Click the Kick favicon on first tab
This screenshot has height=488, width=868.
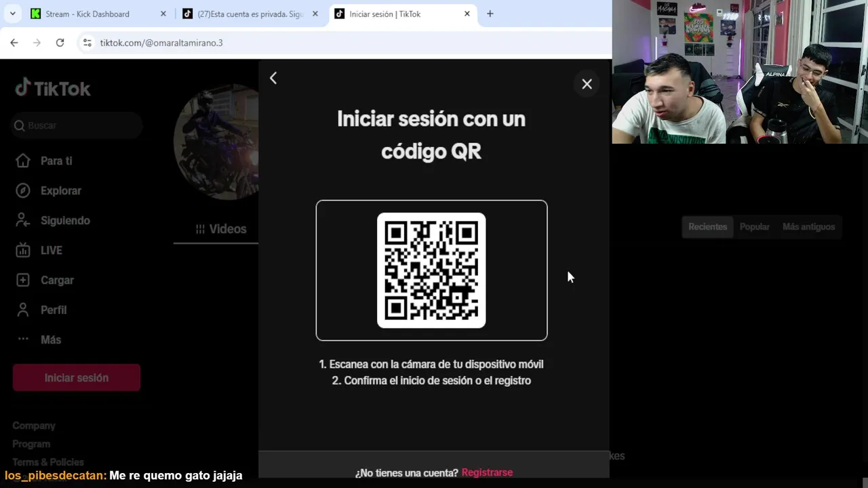click(x=36, y=14)
